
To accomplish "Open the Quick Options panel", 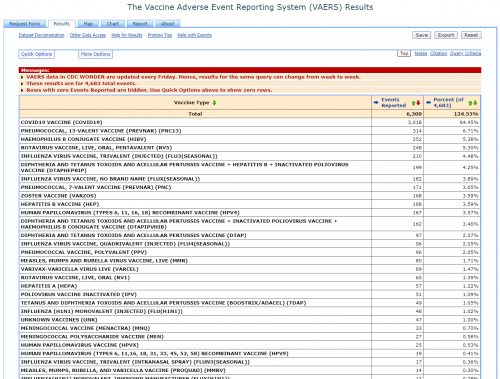I will tap(36, 54).
